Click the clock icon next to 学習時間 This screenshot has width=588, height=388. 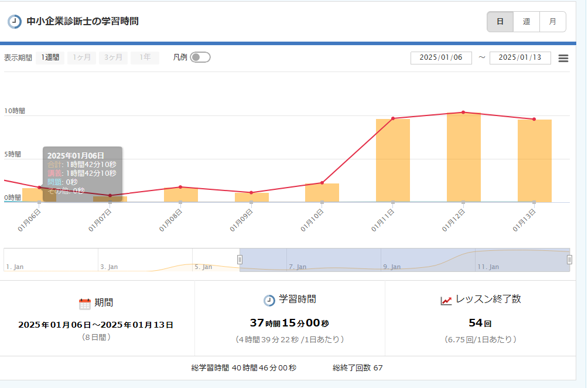(269, 300)
